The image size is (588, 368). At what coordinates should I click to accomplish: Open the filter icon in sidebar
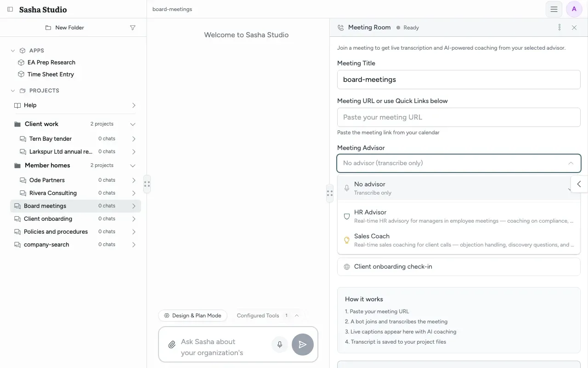point(133,28)
